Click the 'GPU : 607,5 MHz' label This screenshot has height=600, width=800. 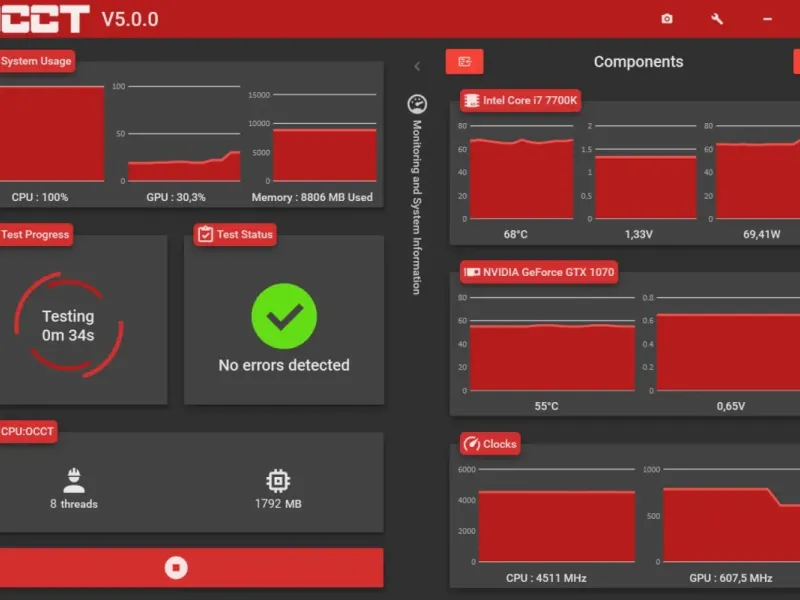pyautogui.click(x=731, y=578)
